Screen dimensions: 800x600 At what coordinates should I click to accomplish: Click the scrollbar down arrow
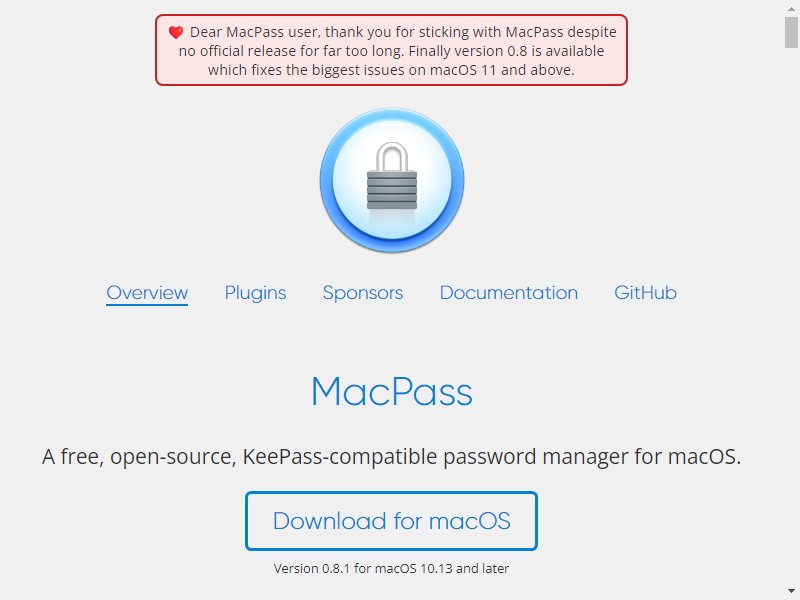pos(791,592)
